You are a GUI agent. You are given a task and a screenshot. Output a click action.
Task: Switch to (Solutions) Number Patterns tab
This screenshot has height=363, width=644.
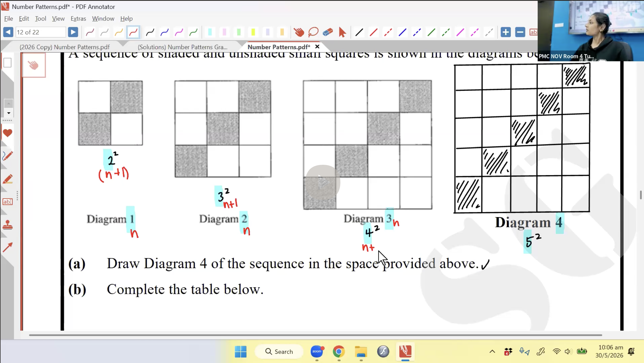(183, 47)
